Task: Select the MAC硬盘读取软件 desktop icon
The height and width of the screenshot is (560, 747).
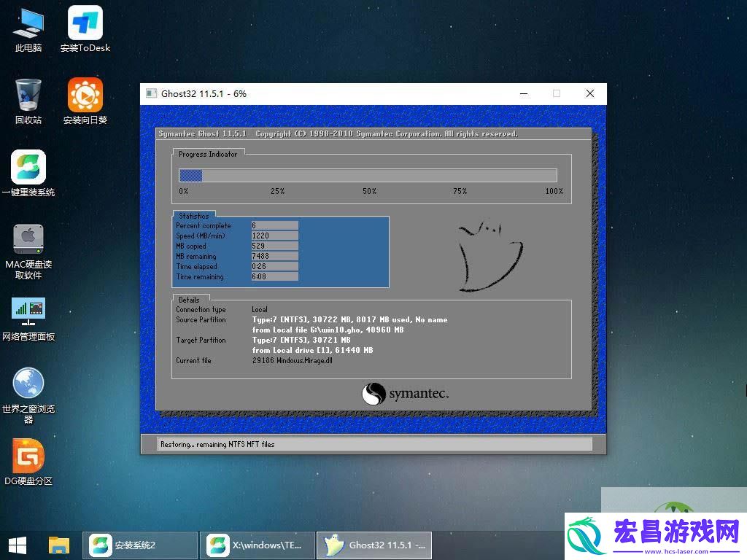Action: pyautogui.click(x=28, y=252)
